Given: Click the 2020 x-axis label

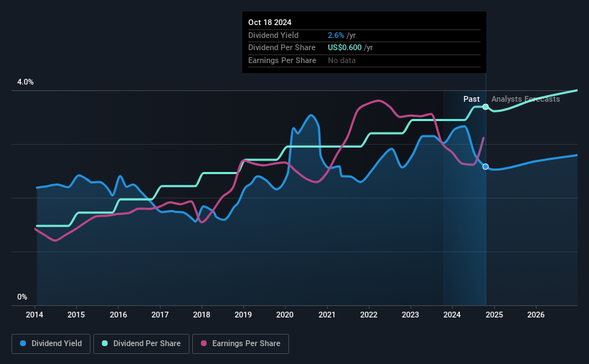Looking at the screenshot, I should (285, 315).
